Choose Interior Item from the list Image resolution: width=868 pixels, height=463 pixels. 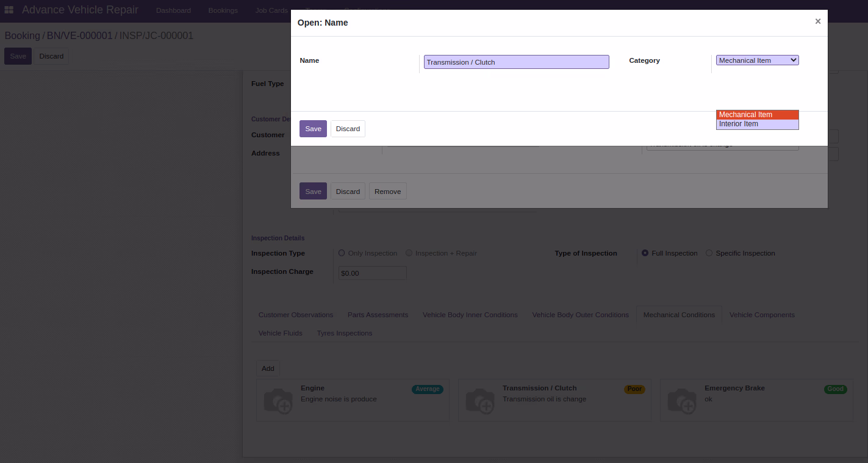[757, 124]
